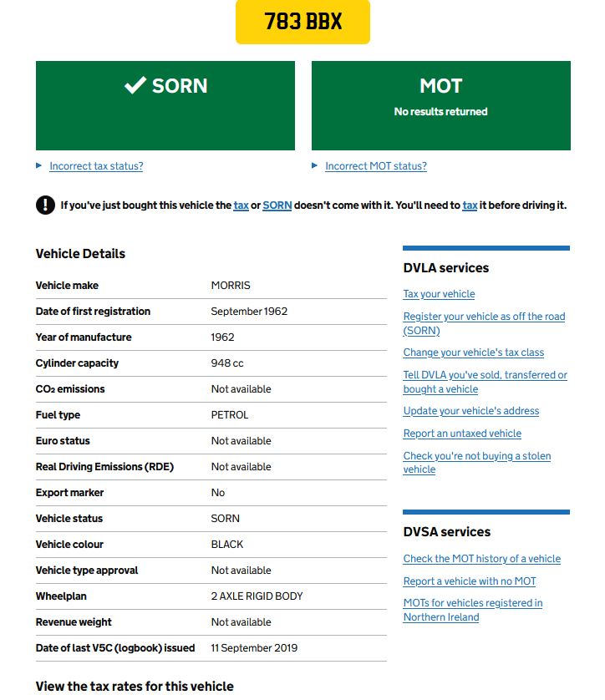Open Check the MOT history of a vehicle
This screenshot has height=700, width=605.
coord(482,559)
